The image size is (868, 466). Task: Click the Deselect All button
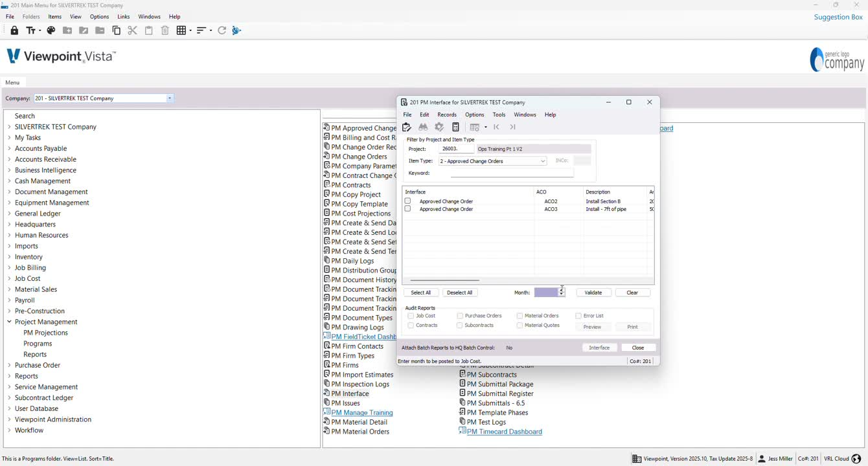pos(460,293)
